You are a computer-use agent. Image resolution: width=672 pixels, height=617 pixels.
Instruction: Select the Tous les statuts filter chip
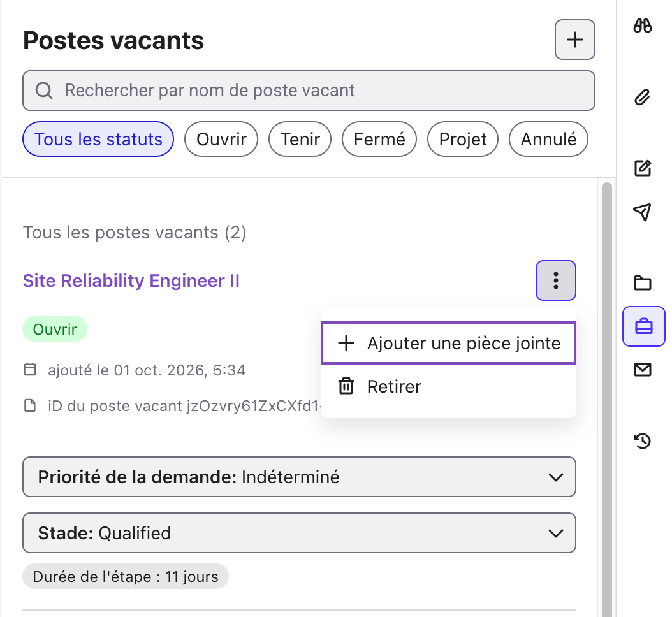(98, 139)
